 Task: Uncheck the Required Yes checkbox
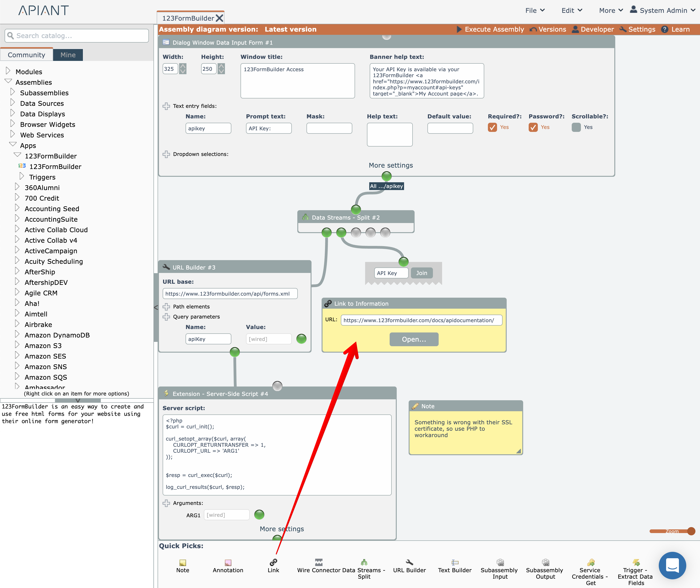[492, 127]
